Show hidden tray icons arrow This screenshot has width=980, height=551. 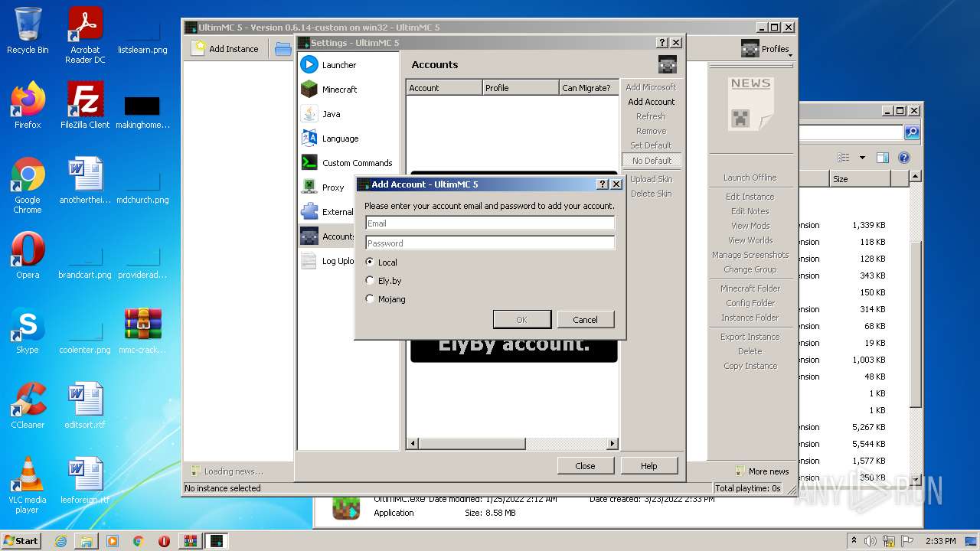[x=854, y=540]
